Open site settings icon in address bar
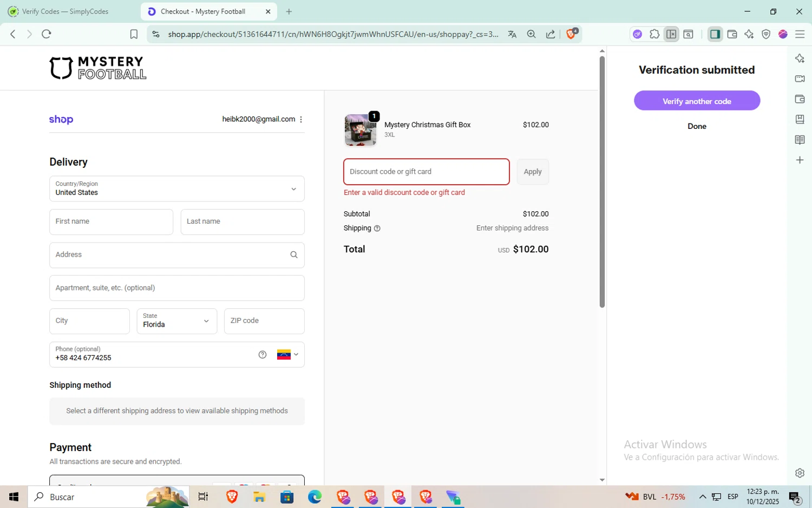This screenshot has width=812, height=508. point(156,34)
